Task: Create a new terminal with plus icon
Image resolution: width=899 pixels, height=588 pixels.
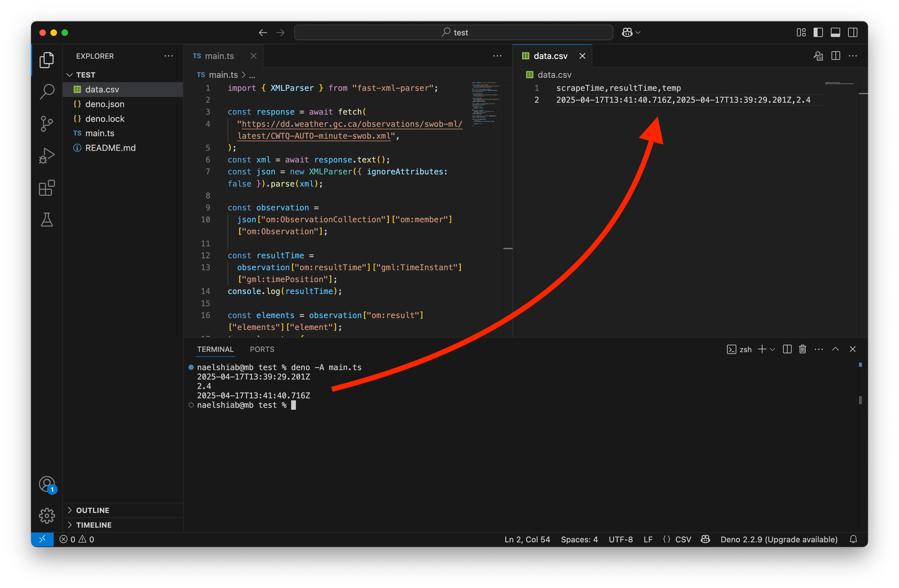Action: pos(762,349)
